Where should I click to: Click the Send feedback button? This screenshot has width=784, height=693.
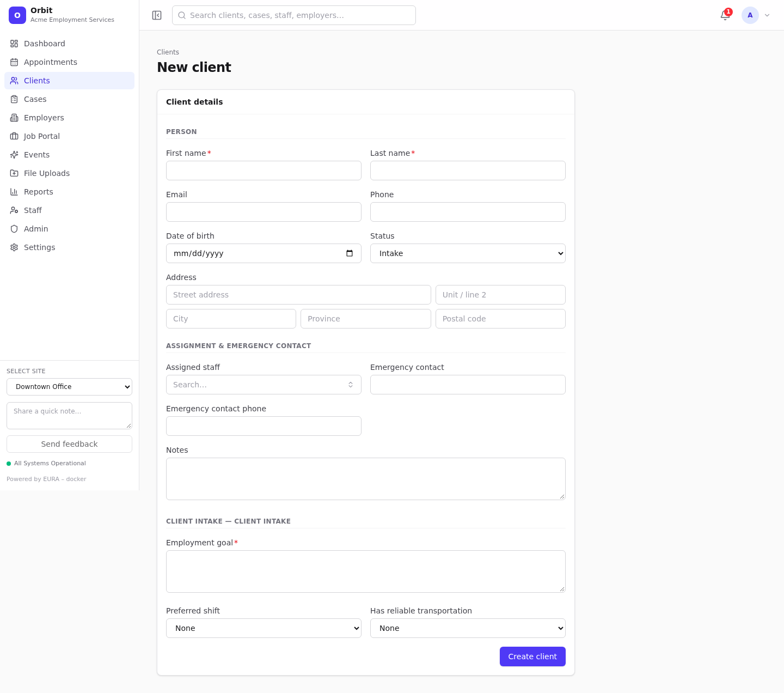coord(69,444)
